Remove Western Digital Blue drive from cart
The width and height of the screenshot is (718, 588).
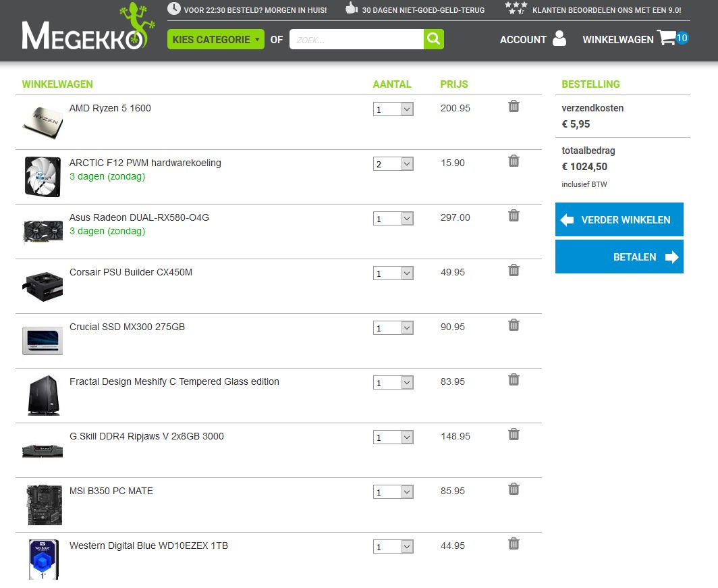[x=514, y=543]
